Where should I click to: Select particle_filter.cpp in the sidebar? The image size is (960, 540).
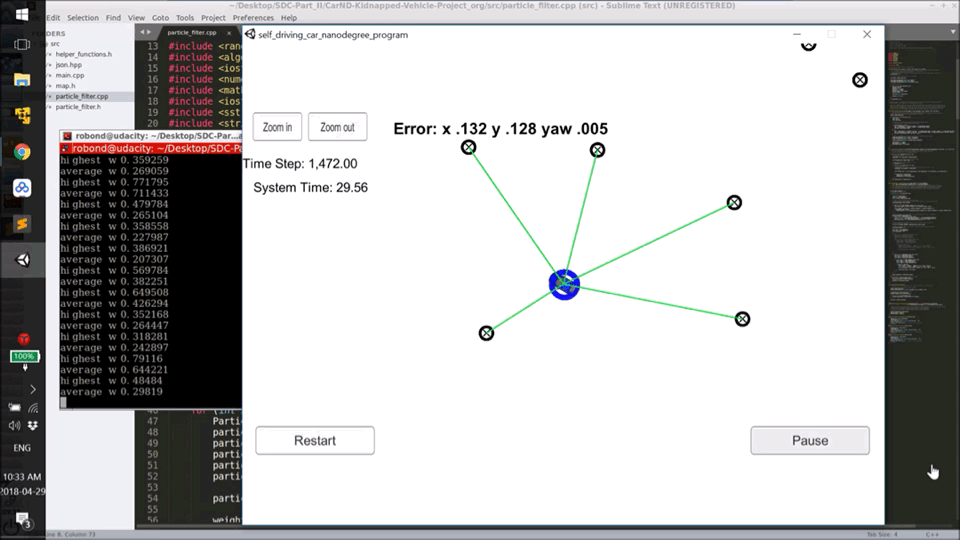pos(82,96)
